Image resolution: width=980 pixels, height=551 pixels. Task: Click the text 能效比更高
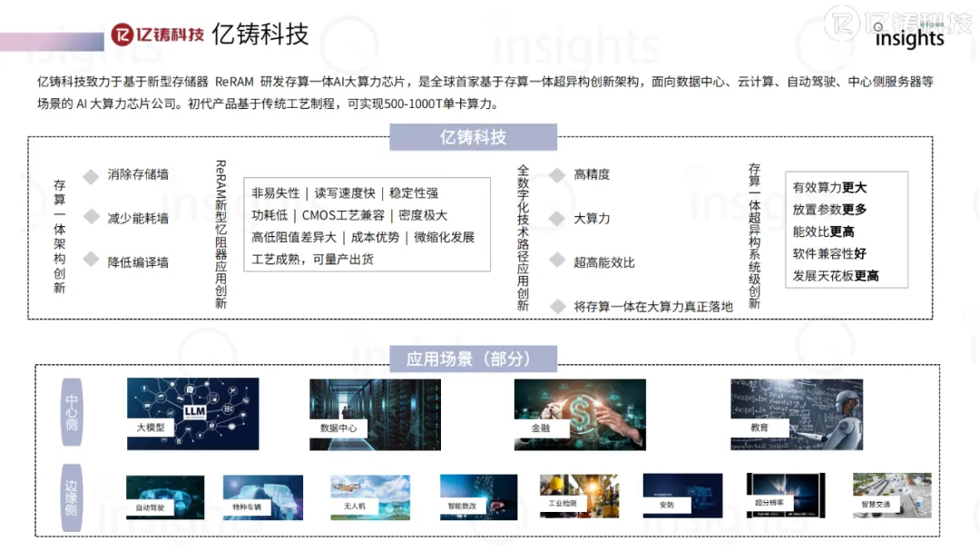(823, 231)
